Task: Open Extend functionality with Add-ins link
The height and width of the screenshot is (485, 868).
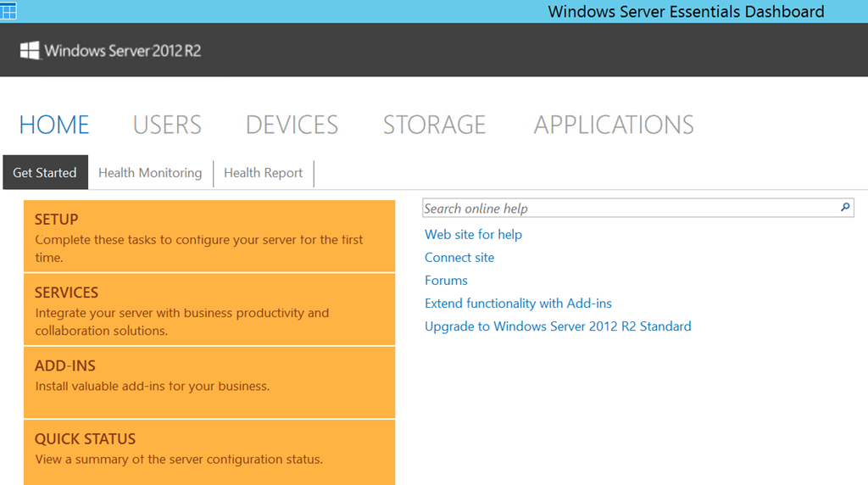Action: pos(518,304)
